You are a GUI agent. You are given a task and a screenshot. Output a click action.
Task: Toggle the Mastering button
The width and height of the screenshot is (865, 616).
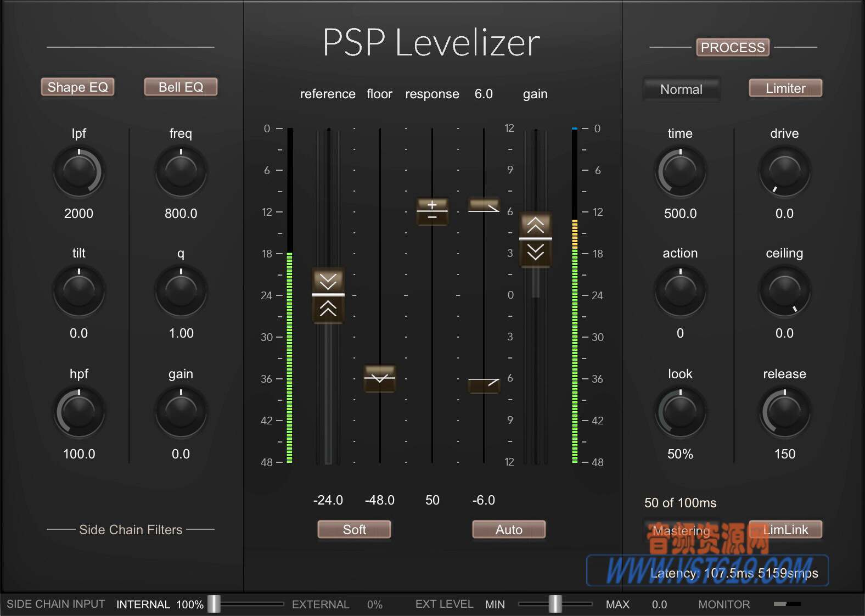(x=682, y=530)
